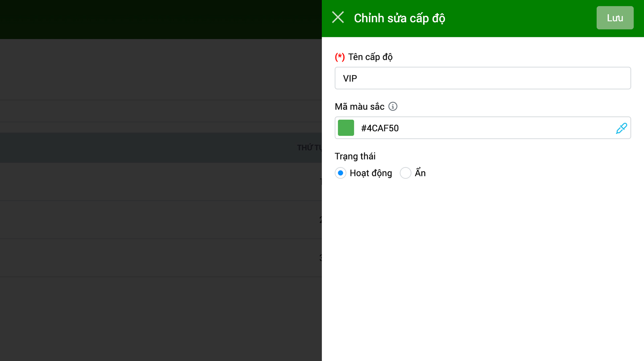Click the empty white area below Trạng thái
644x361 pixels.
coord(482,269)
